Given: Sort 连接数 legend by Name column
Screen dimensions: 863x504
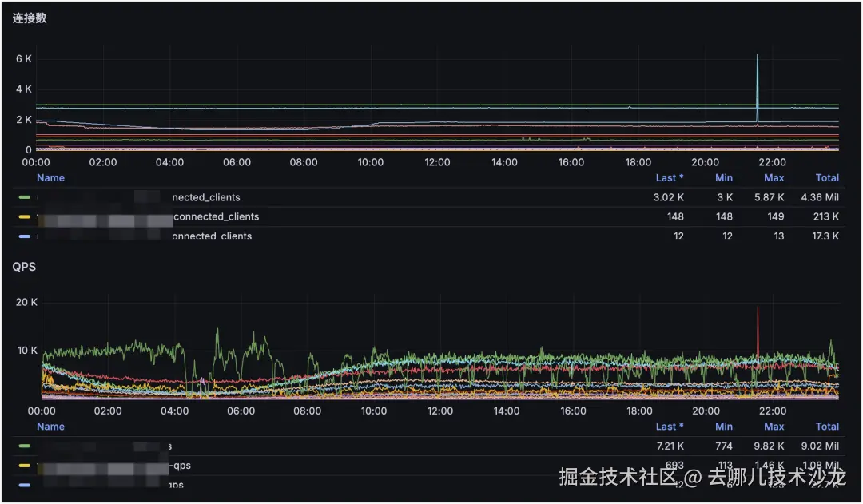Looking at the screenshot, I should tap(50, 178).
